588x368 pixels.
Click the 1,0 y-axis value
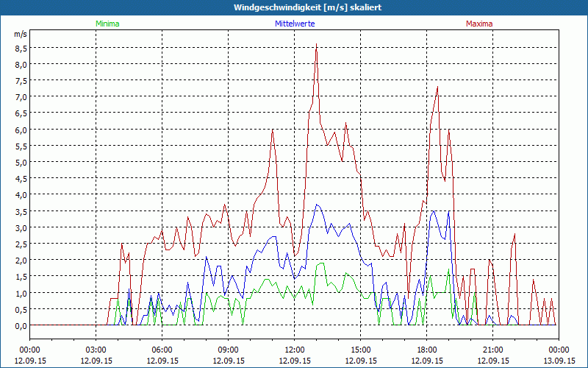[21, 293]
